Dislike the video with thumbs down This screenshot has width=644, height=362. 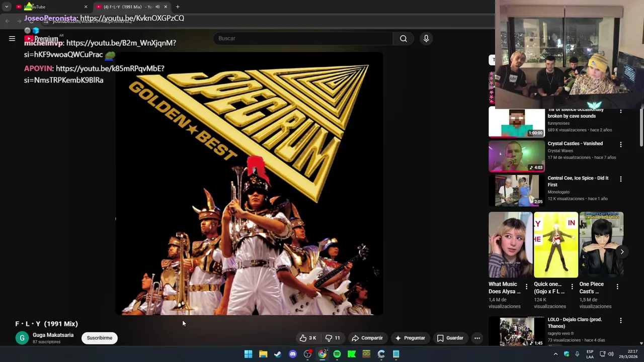(333, 338)
